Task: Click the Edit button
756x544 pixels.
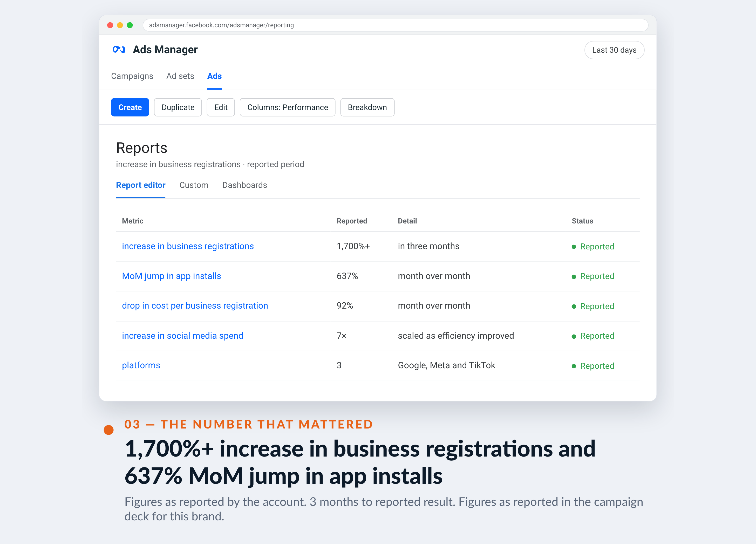Action: click(x=221, y=107)
